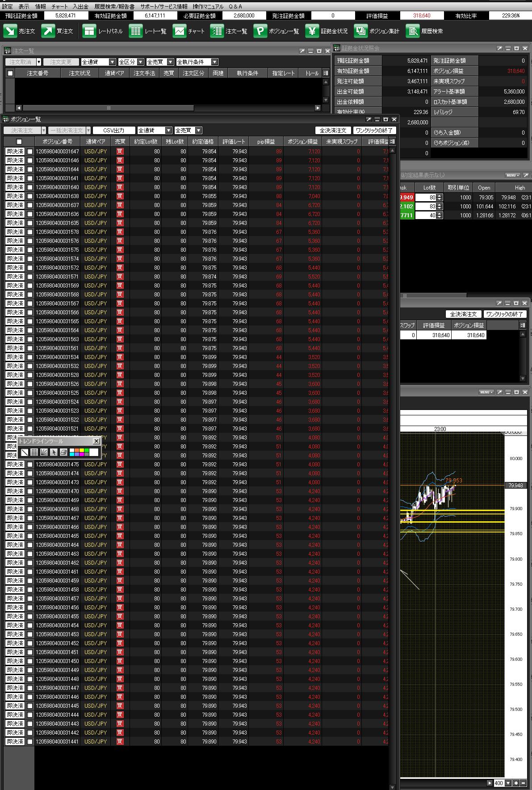532x790 pixels.
Task: Open the 入出金 menu
Action: click(x=80, y=7)
